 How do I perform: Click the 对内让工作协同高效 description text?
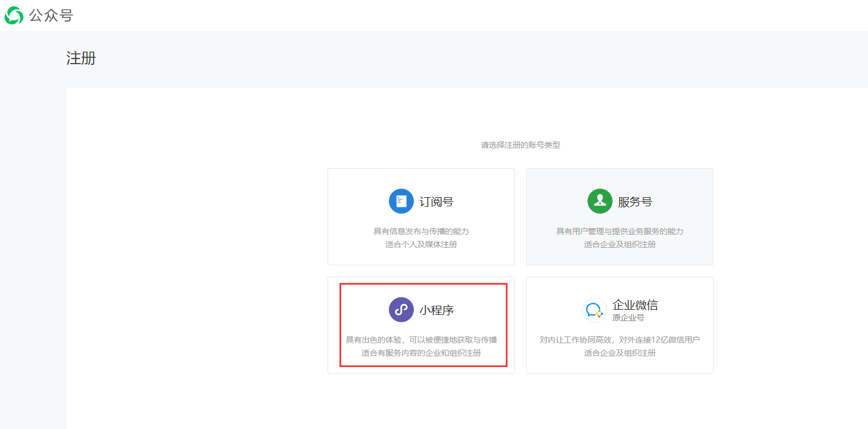620,340
